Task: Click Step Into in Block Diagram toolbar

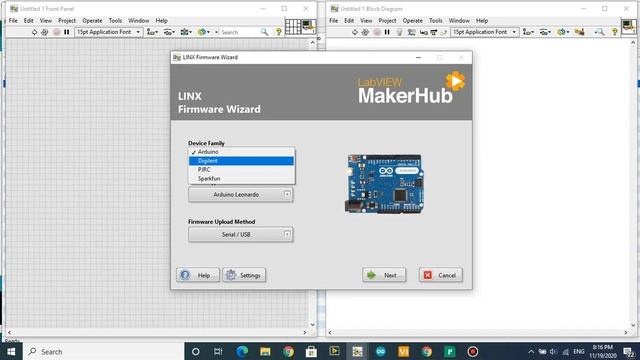Action: click(x=424, y=32)
